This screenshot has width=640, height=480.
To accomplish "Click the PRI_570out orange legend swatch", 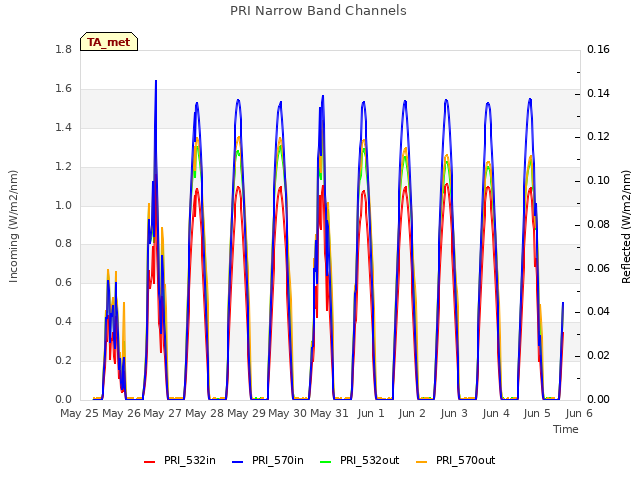I will 422,461.
